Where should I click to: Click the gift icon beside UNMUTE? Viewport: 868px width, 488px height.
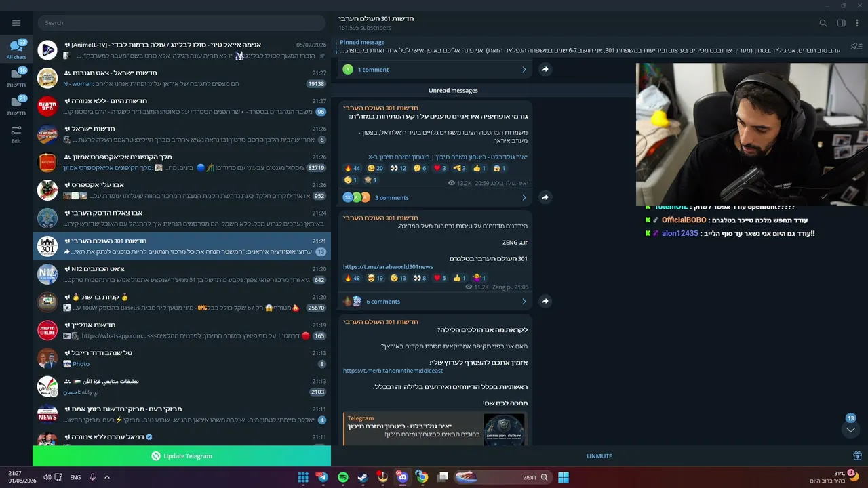(x=857, y=456)
